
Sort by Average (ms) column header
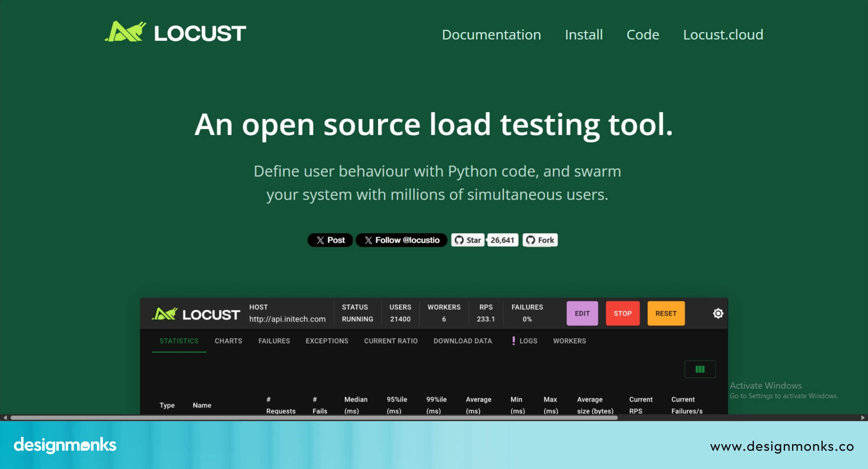(x=478, y=405)
